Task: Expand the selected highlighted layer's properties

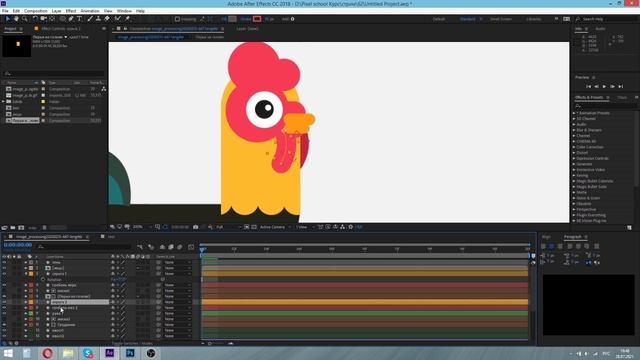Action: click(26, 302)
